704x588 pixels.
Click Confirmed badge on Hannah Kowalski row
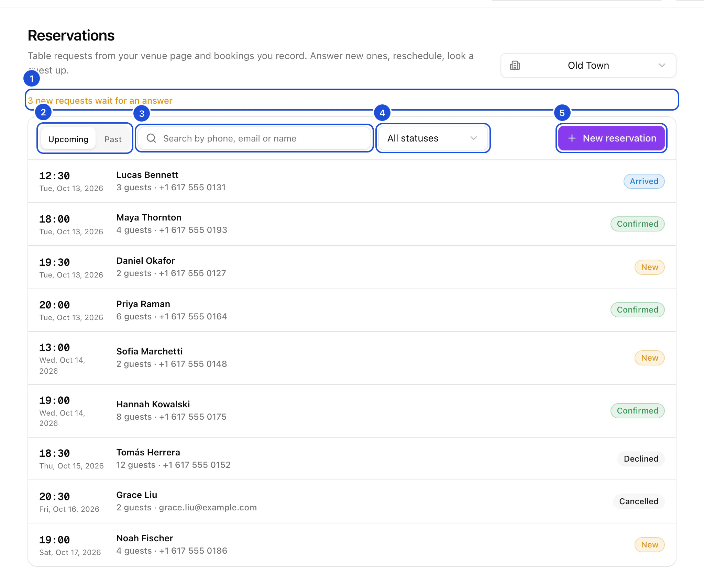pyautogui.click(x=637, y=411)
